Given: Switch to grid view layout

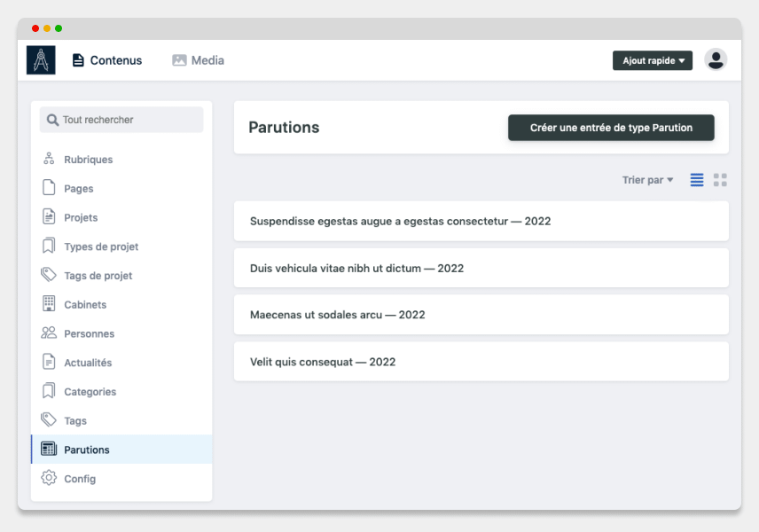Looking at the screenshot, I should point(720,180).
